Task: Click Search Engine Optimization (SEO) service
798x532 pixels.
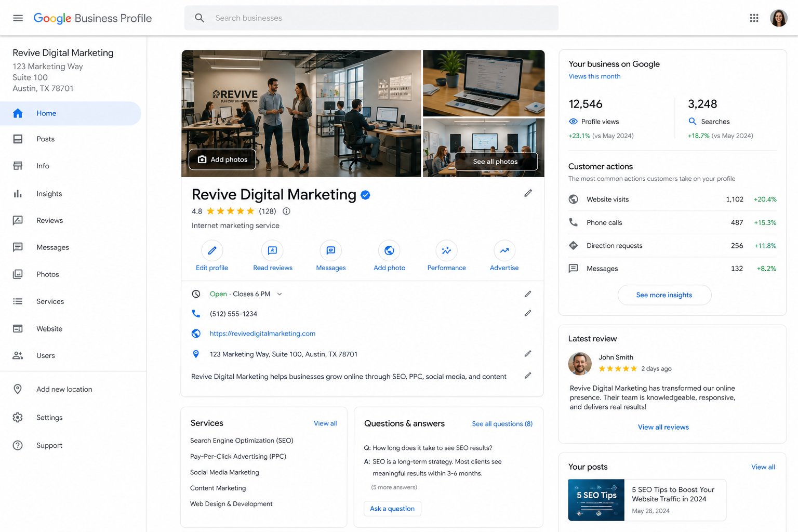Action: coord(242,441)
